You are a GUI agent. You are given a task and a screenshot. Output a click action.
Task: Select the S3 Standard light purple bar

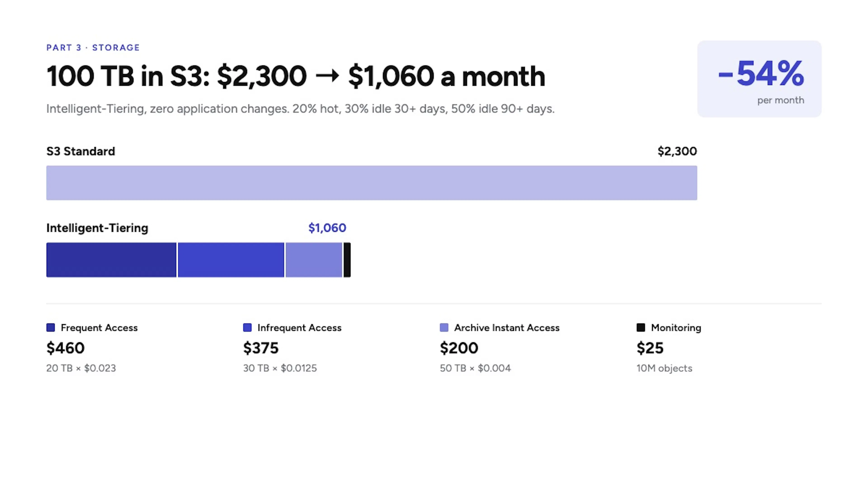point(372,183)
